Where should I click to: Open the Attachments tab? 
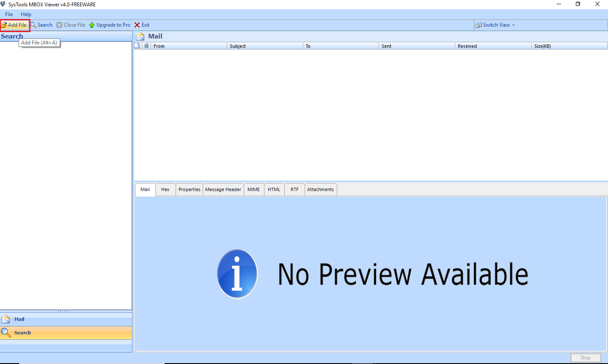tap(320, 189)
